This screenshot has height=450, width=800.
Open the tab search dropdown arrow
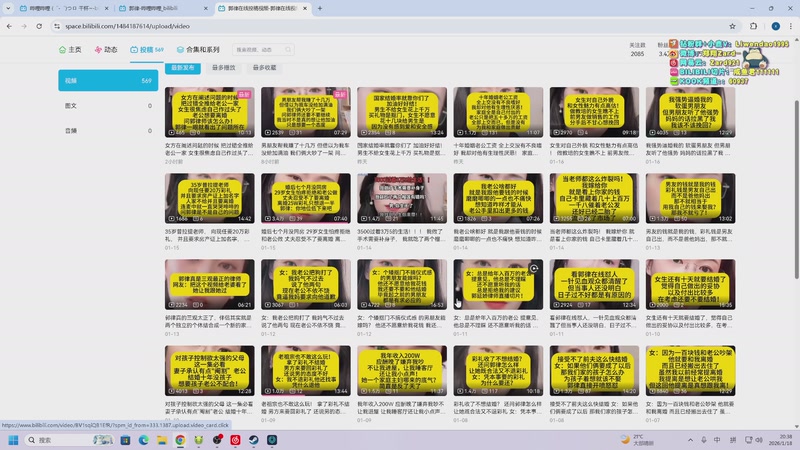tap(8, 8)
